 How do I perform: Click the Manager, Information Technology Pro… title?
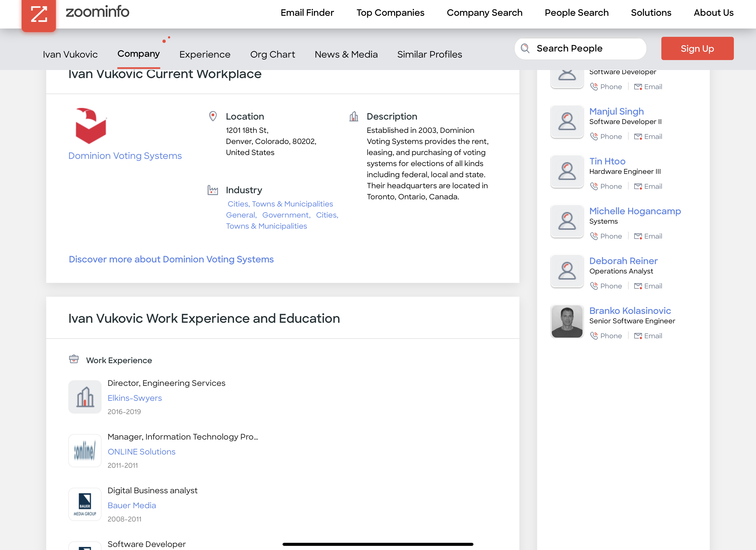tap(183, 437)
